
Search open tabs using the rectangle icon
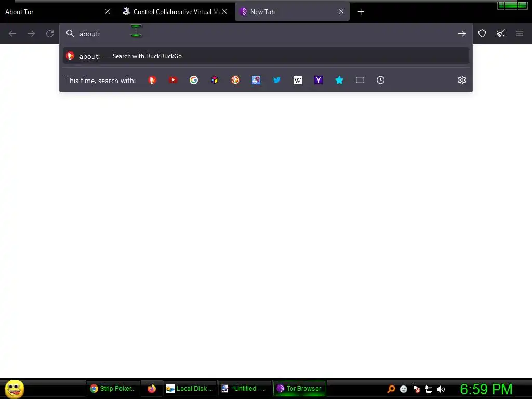(360, 80)
